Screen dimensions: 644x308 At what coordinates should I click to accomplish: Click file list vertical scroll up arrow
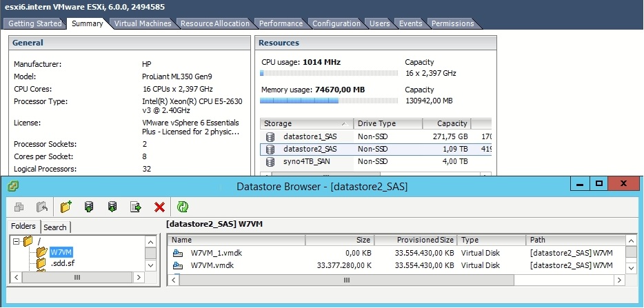click(x=632, y=240)
